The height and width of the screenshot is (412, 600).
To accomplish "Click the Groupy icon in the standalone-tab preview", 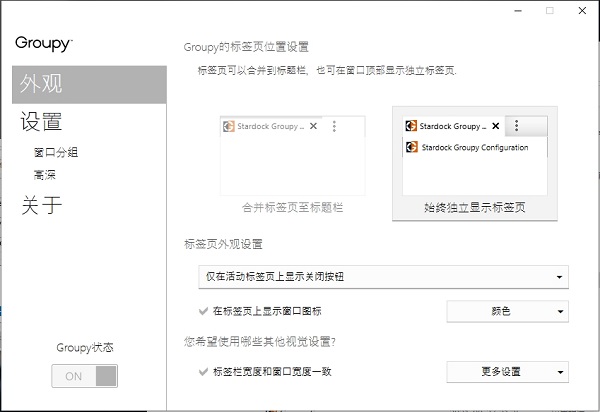I will 411,126.
